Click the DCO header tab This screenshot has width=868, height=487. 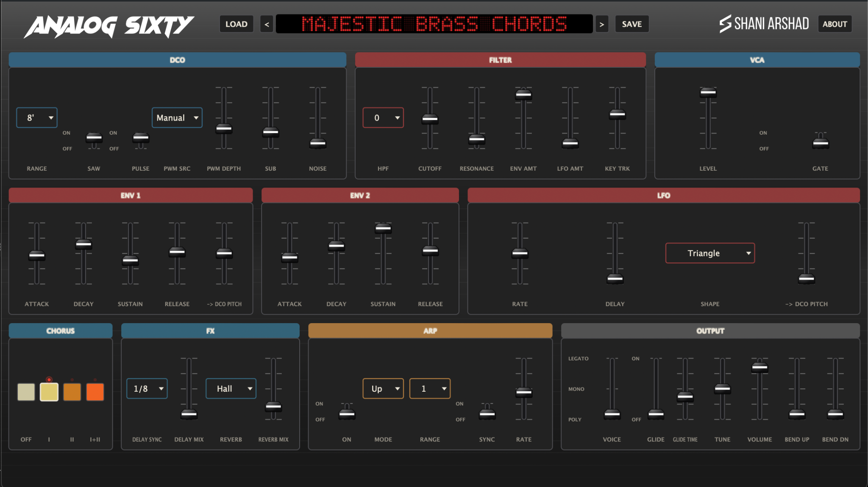click(178, 60)
